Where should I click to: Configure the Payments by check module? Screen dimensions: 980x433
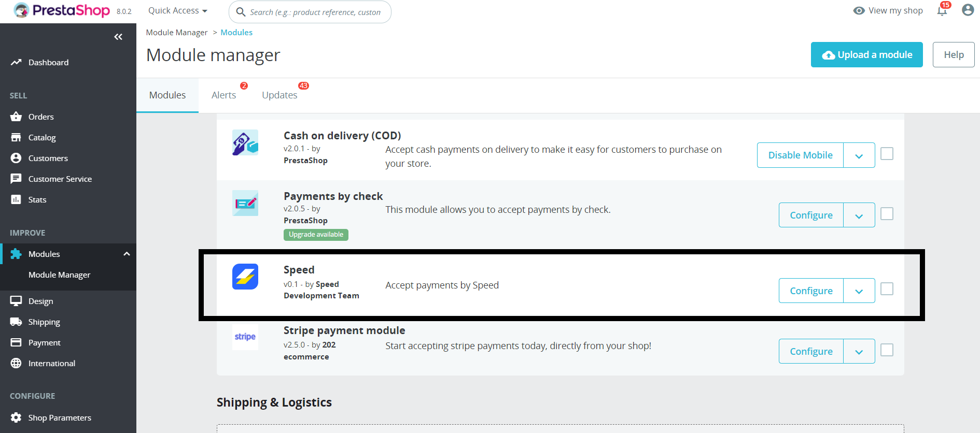click(x=811, y=215)
